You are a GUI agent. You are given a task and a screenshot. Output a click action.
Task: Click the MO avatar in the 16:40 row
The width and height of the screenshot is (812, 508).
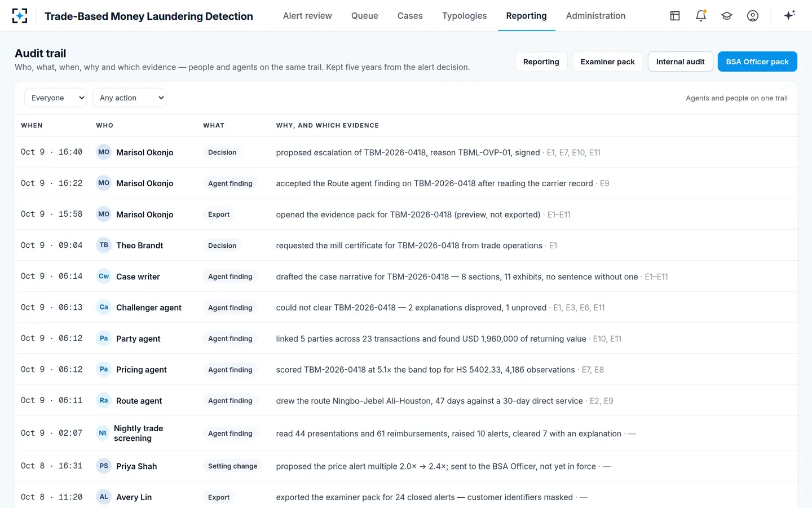[104, 152]
